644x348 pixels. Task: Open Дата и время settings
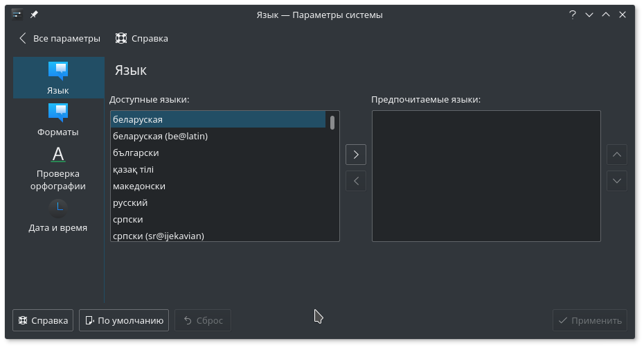click(58, 216)
